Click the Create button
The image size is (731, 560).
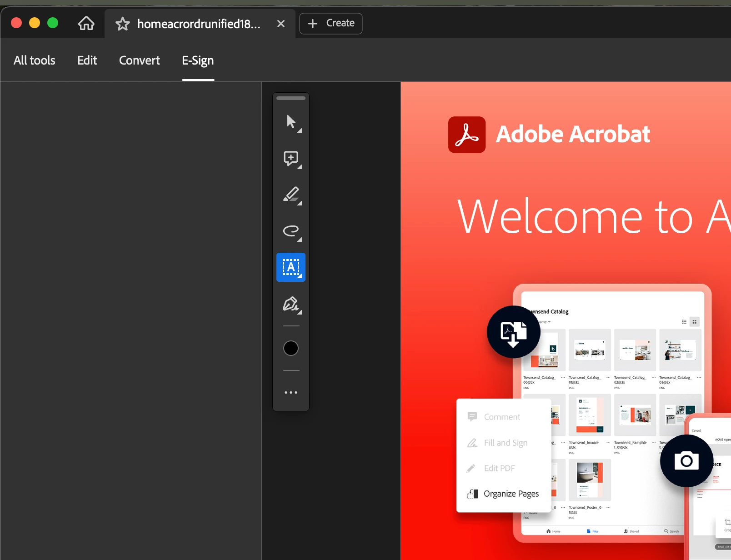331,23
